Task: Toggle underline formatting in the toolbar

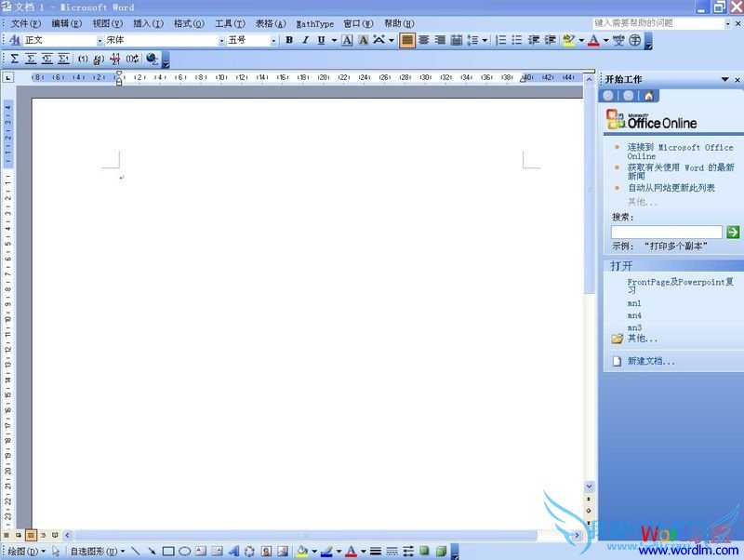Action: tap(321, 40)
